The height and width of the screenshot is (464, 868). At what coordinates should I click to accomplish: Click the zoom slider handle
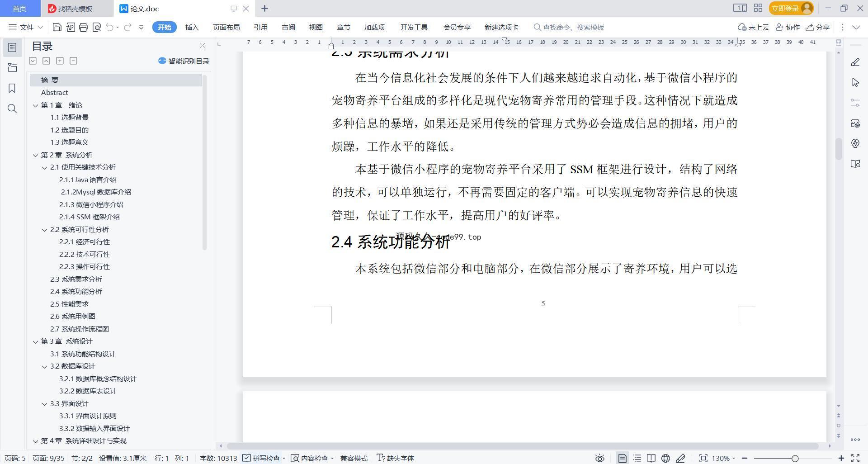[x=795, y=458]
